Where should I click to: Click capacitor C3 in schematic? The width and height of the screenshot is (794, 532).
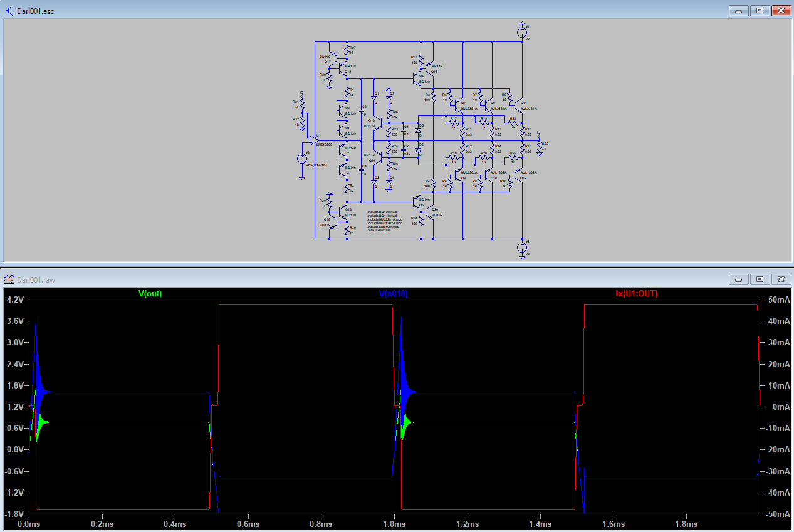(362, 110)
